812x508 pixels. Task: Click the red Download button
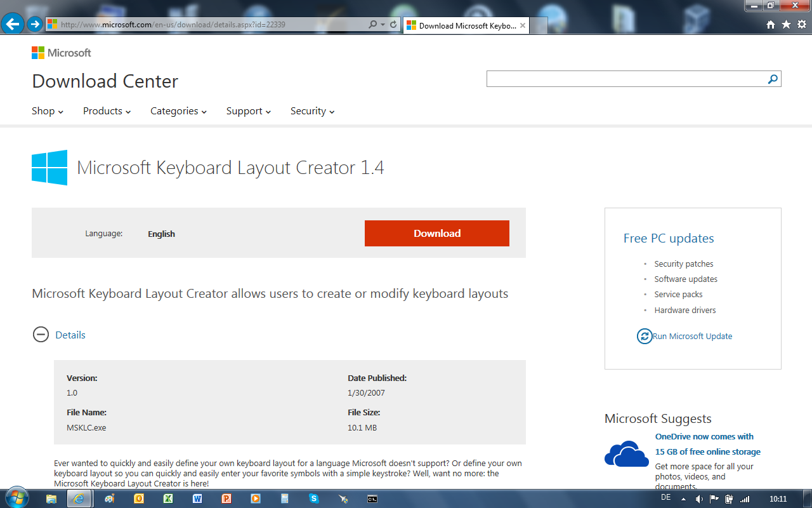point(437,233)
